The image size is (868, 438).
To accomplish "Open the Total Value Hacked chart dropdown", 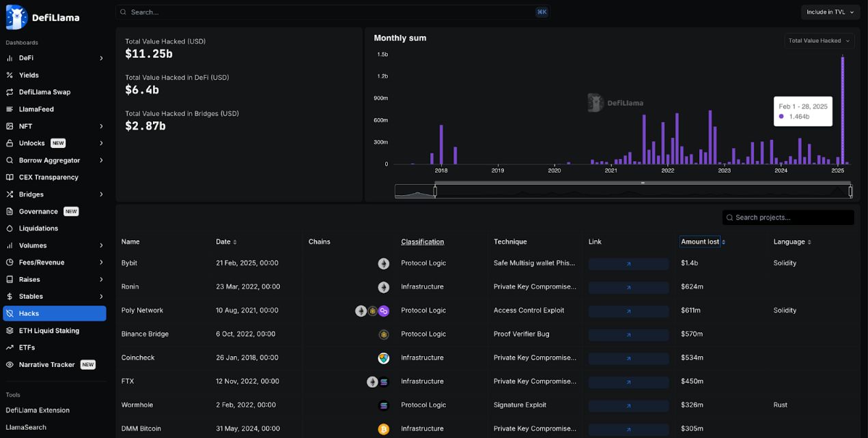I will click(819, 41).
